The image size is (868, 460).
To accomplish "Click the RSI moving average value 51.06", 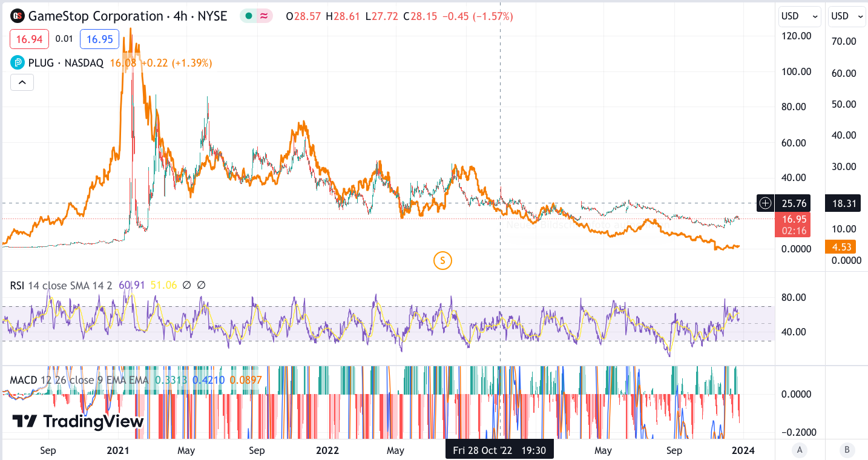I will 163,285.
